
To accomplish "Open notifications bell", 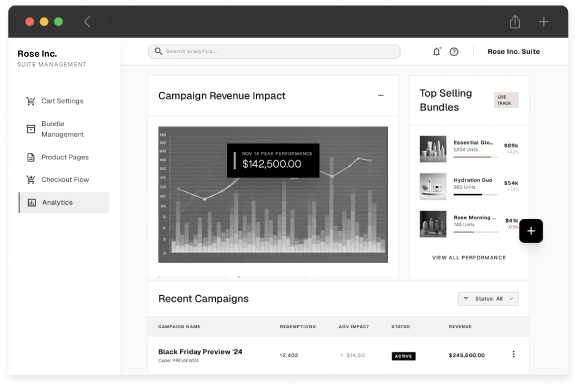I will pos(436,52).
